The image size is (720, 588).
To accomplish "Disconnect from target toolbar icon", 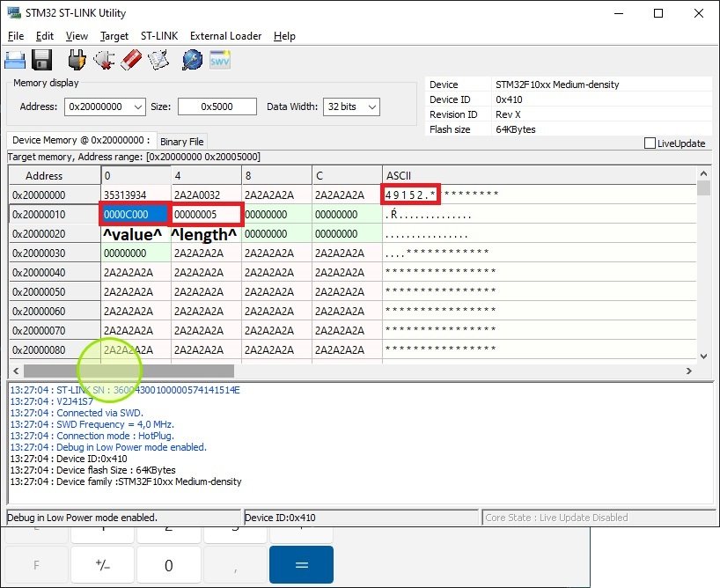I will [104, 60].
